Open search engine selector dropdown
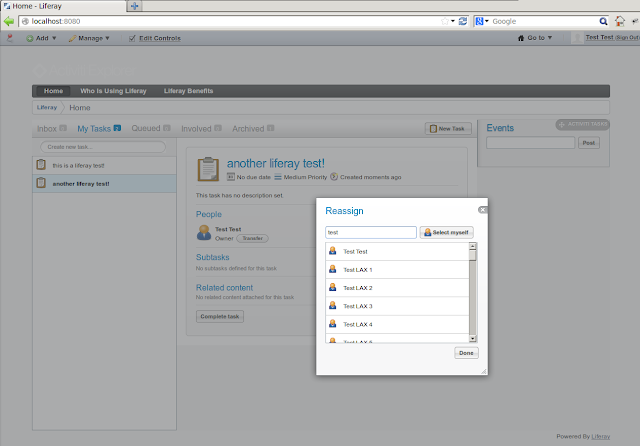 click(482, 21)
